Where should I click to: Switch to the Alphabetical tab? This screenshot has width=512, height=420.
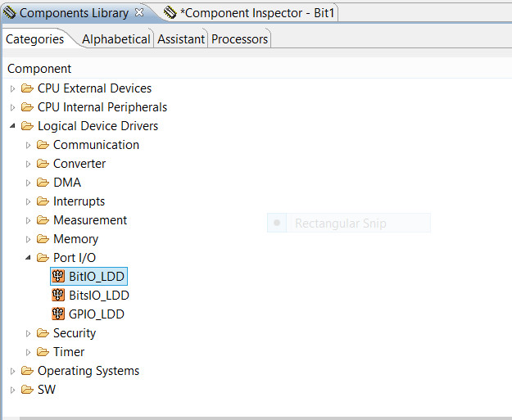(116, 39)
